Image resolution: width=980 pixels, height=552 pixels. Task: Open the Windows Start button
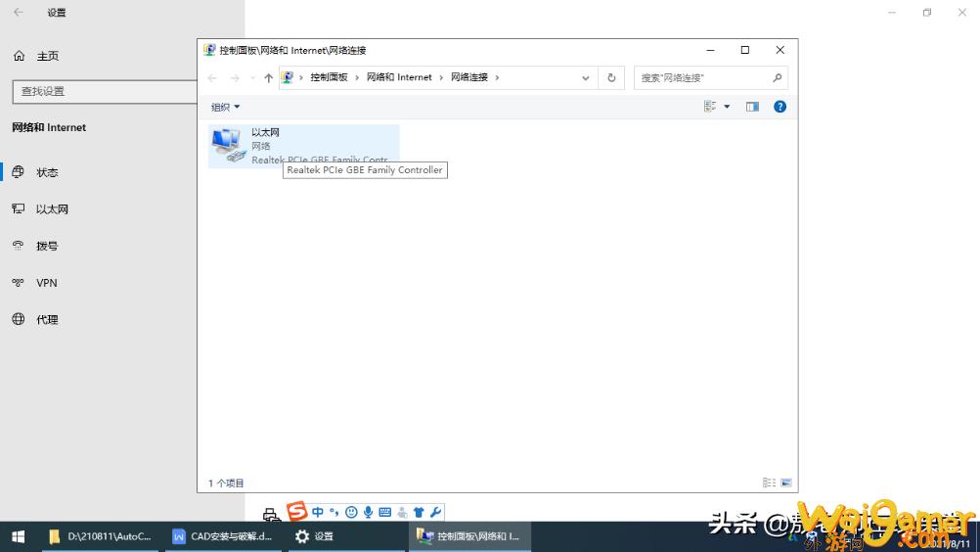pyautogui.click(x=19, y=536)
